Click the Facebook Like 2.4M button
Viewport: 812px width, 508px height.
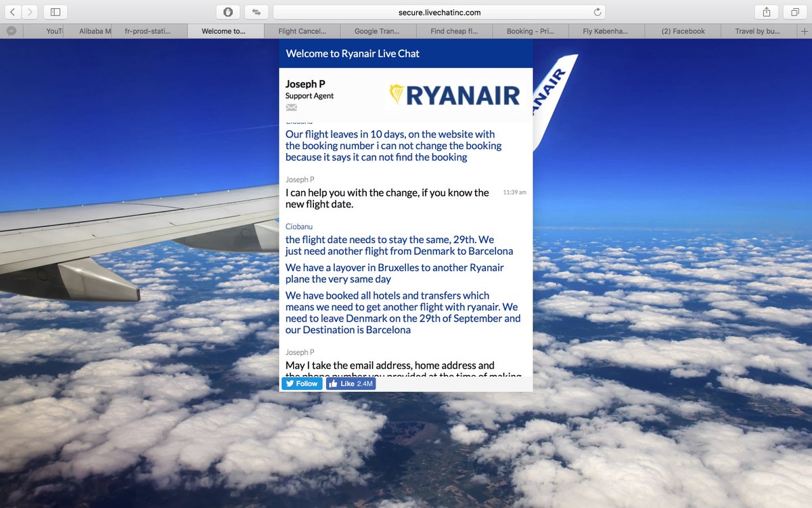(x=351, y=383)
